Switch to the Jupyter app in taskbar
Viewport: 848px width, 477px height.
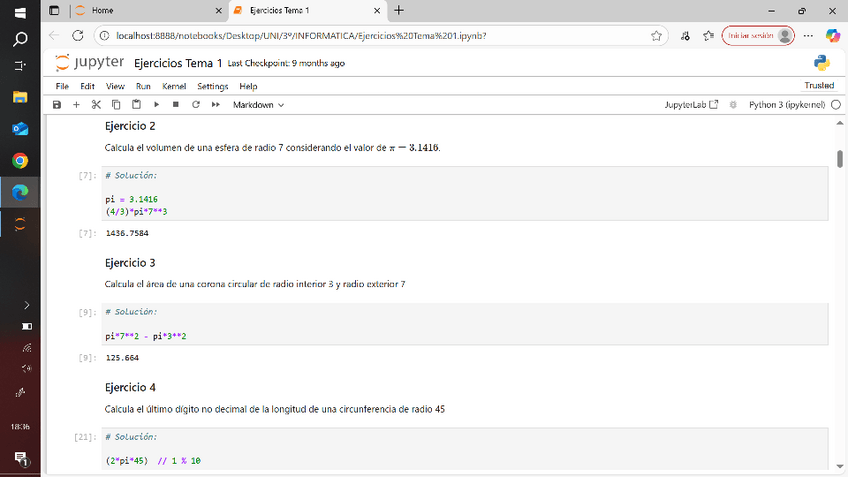click(20, 224)
